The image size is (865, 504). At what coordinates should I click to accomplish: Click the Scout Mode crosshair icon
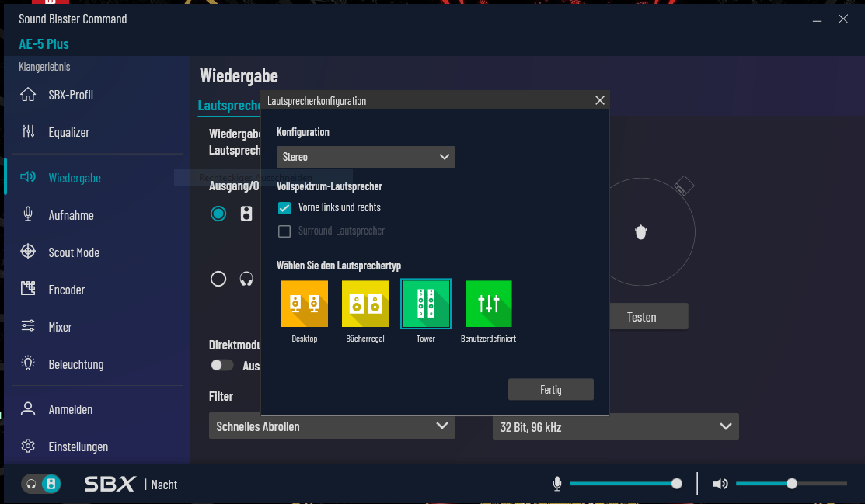[x=28, y=252]
